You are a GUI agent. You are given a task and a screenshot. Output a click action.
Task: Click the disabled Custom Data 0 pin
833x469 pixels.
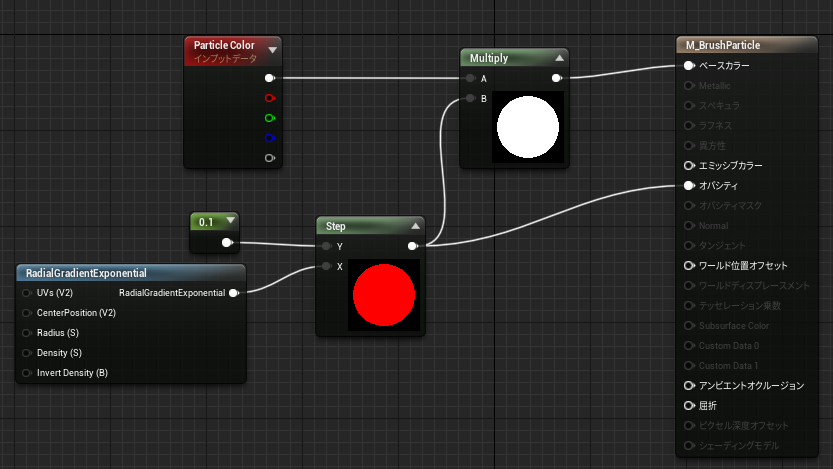(689, 346)
